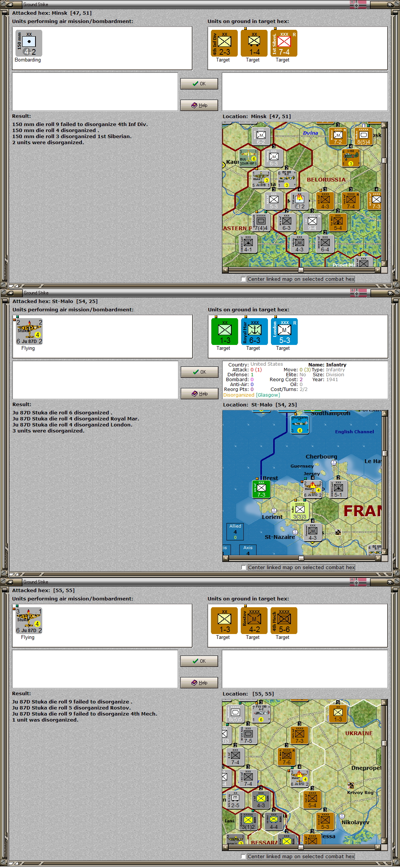Click the I-153 aircraft counter on Minsk map
Screen dimensions: 400x868
351,158
